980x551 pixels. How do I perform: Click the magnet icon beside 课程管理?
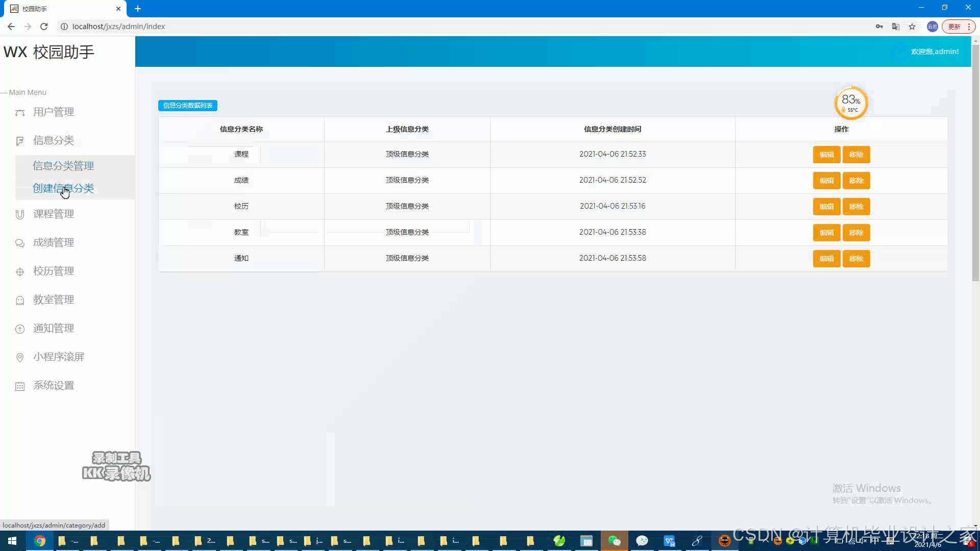click(x=20, y=215)
